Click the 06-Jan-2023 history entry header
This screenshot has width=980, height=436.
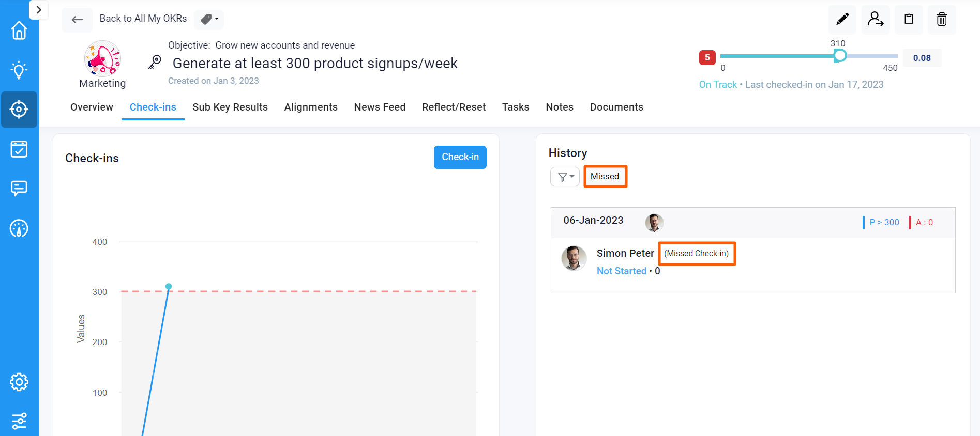point(593,221)
